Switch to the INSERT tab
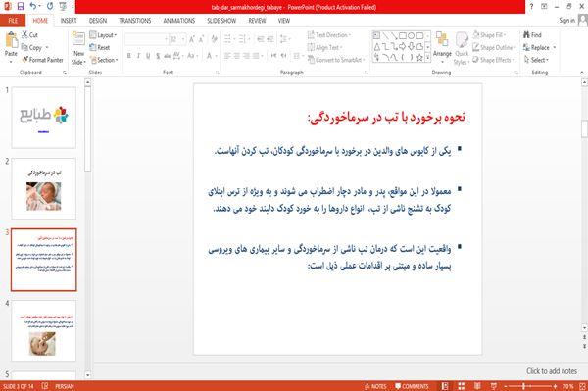588x391 pixels. (69, 21)
